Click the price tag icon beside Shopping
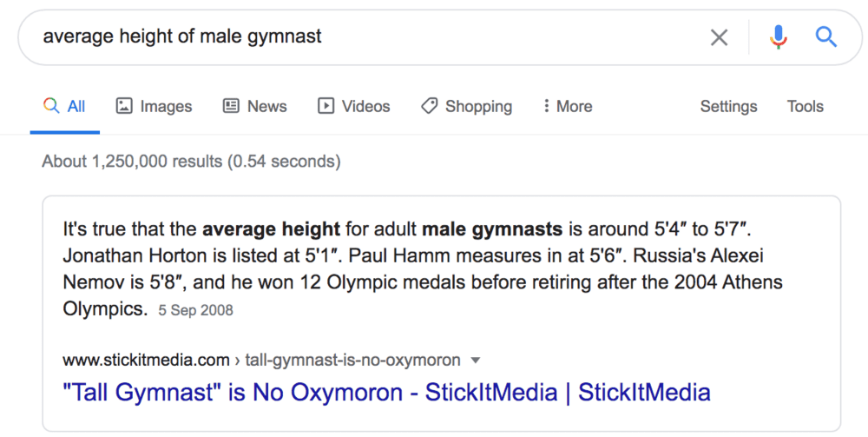Image resolution: width=868 pixels, height=437 pixels. pos(429,105)
